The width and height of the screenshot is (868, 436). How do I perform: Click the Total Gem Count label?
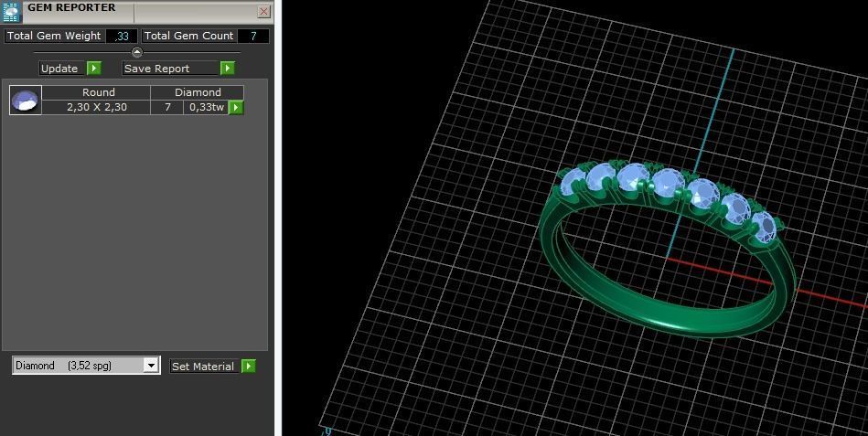188,36
